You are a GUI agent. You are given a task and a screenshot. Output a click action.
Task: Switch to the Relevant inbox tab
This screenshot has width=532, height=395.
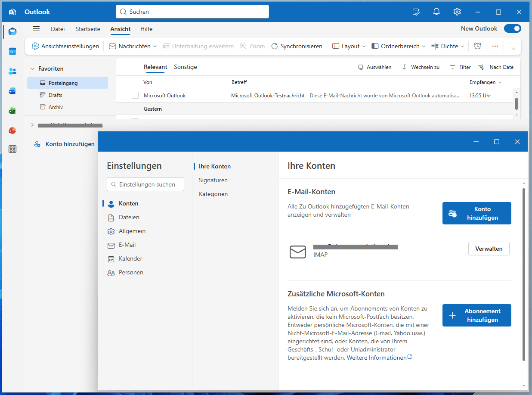155,67
